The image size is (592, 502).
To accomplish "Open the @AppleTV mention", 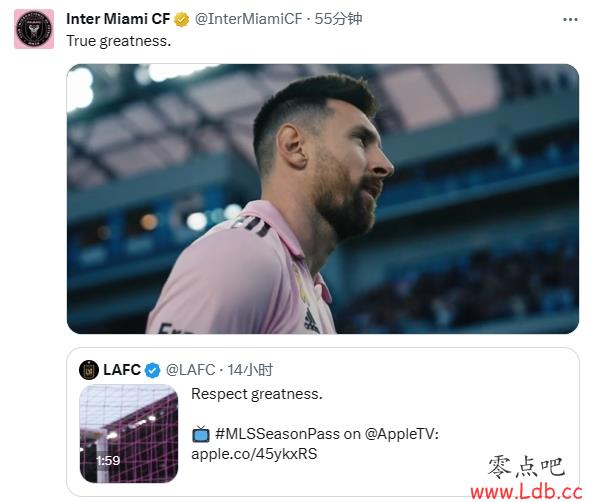I will click(x=401, y=434).
